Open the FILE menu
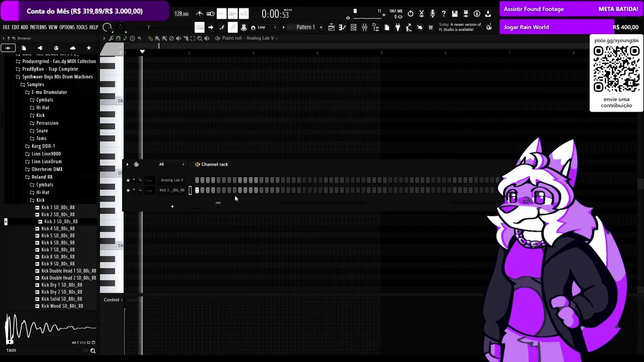644x362 pixels. click(x=6, y=27)
